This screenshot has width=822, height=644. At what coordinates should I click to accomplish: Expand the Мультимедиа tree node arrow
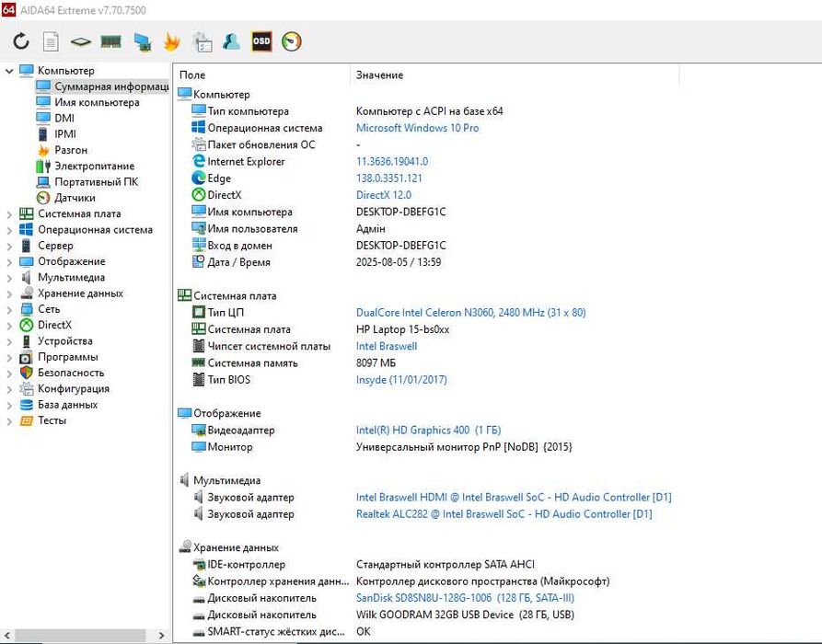pyautogui.click(x=9, y=277)
